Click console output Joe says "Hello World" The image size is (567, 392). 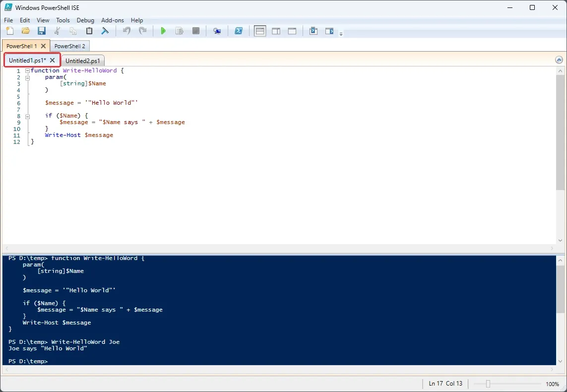(x=48, y=348)
